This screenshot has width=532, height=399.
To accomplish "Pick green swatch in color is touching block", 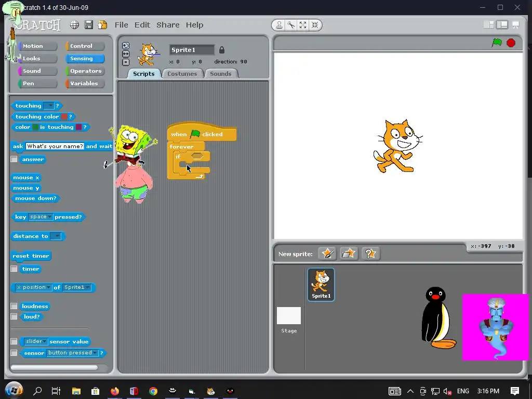I will [35, 127].
